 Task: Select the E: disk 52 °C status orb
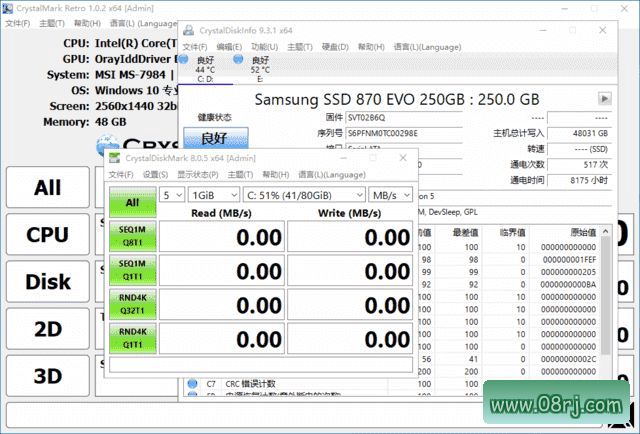pyautogui.click(x=240, y=61)
